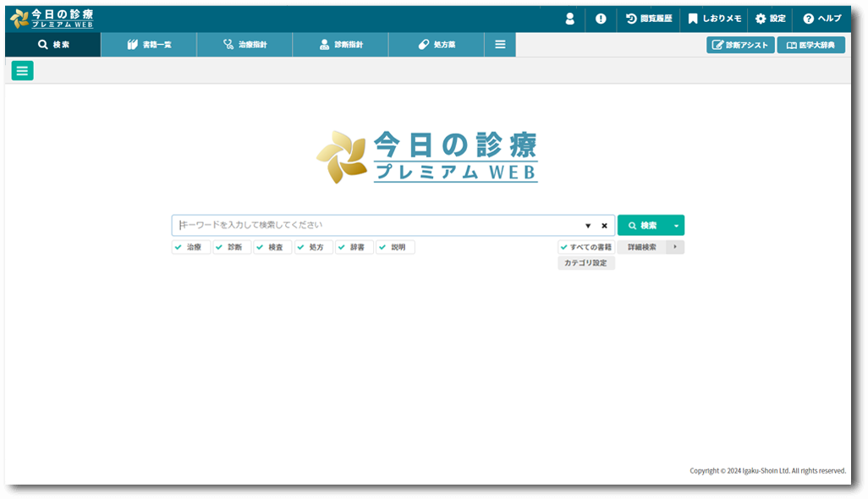Toggle the 説明 filter checkbox
Screen dimensions: 868x499
click(395, 247)
